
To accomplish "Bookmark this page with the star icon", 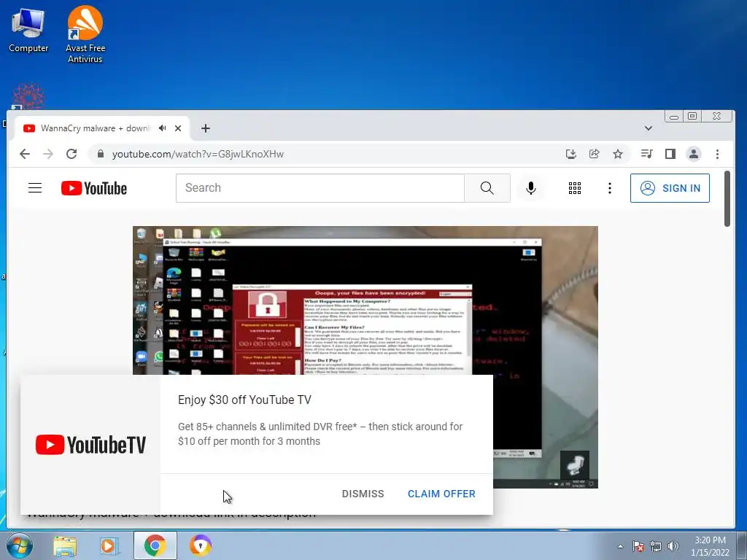I will [618, 154].
